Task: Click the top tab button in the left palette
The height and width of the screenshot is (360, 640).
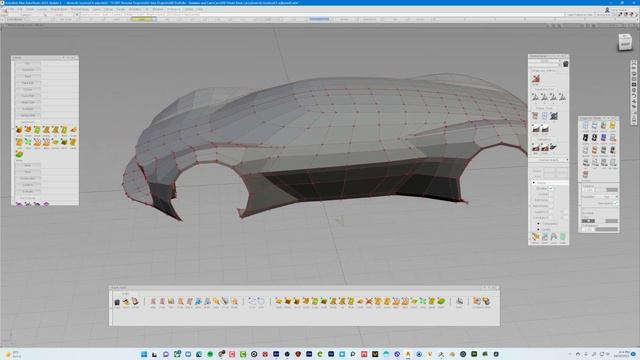Action: 28,64
